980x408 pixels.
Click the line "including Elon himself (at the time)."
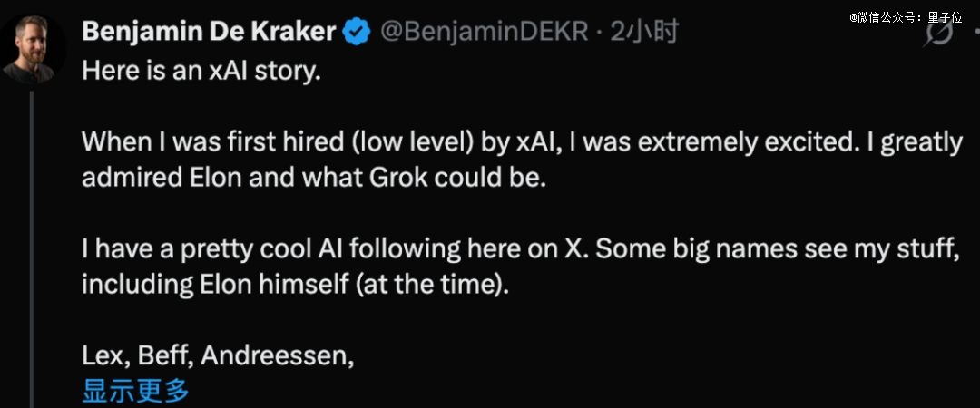point(297,284)
